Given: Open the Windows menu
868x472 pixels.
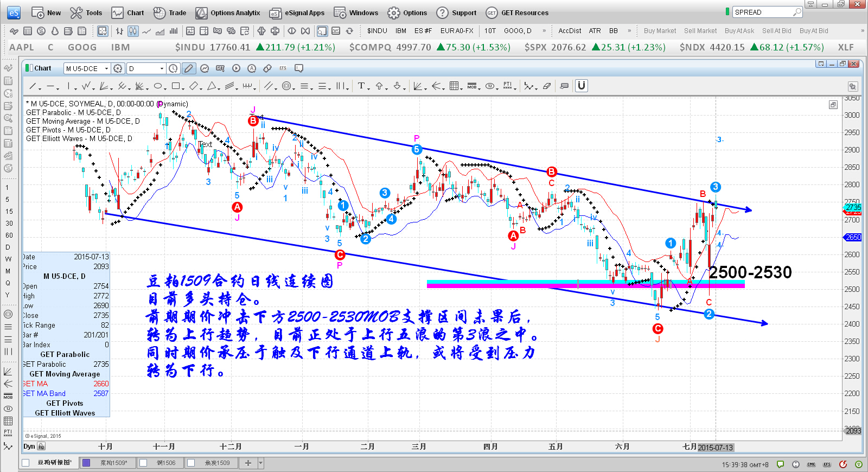Looking at the screenshot, I should click(x=356, y=12).
